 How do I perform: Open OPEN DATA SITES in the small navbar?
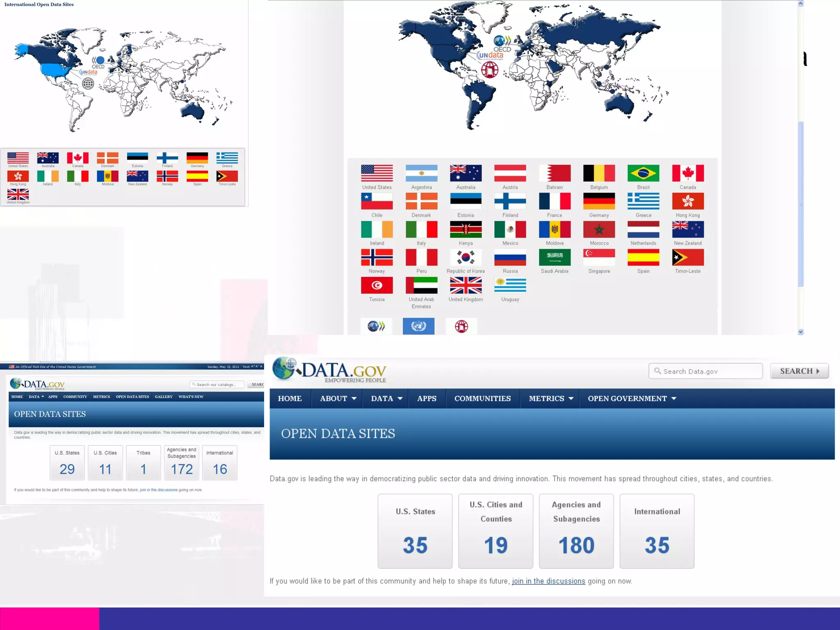tap(132, 397)
